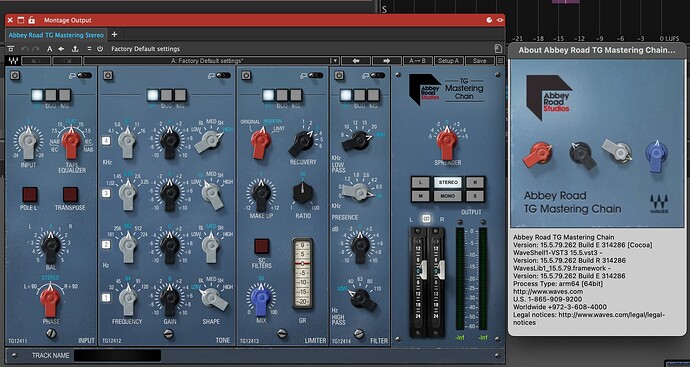Click the Waves logo in plugin bar

(x=13, y=61)
